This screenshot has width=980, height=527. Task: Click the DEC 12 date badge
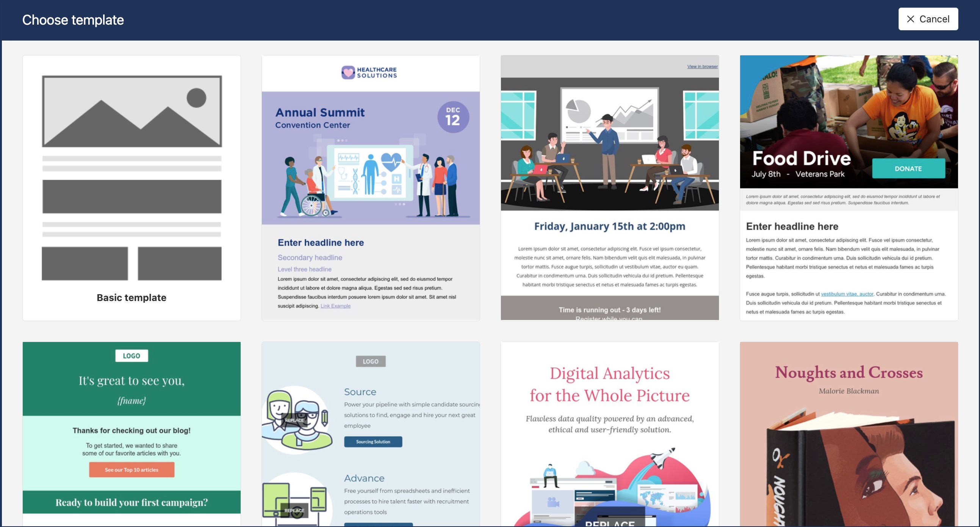[x=454, y=116]
